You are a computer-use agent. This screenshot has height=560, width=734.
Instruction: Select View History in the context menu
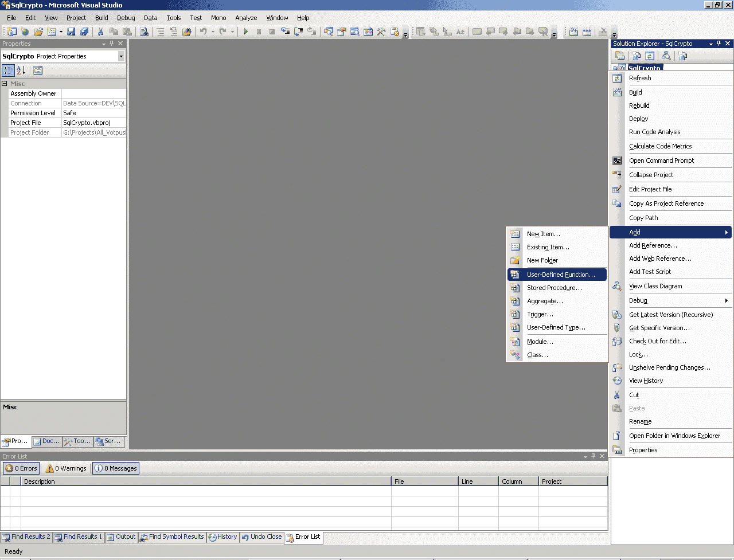click(x=671, y=381)
